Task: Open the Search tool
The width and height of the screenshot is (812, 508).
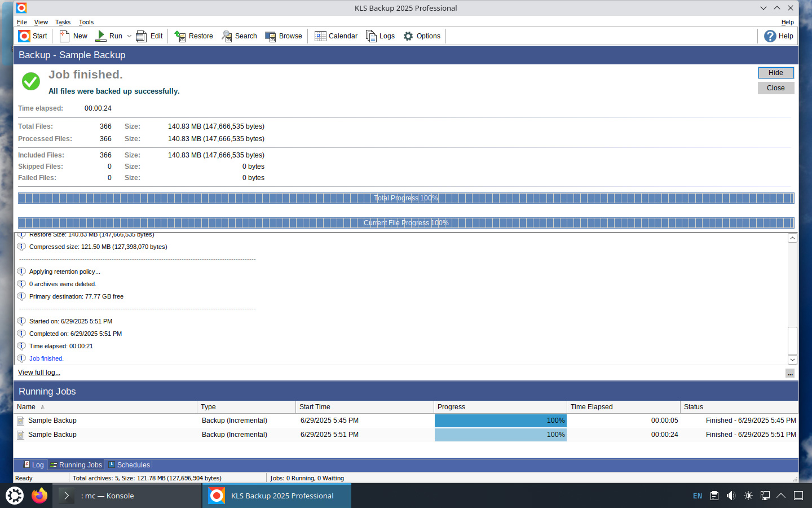Action: [x=240, y=36]
